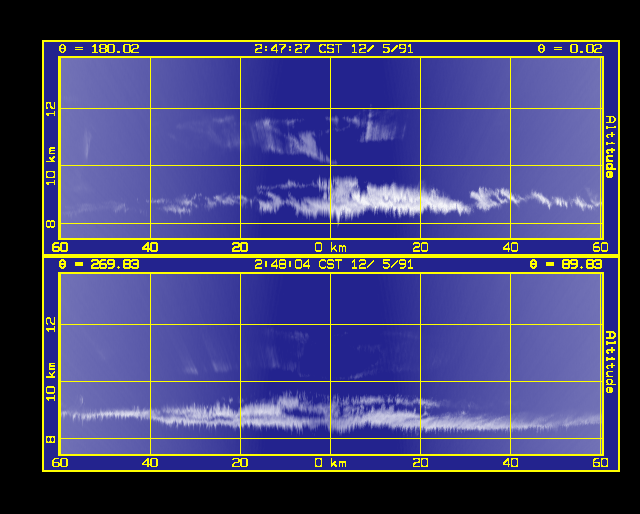640x514 pixels.
Task: Click lower panel's left-side "40" distance tick
Action: 150,463
